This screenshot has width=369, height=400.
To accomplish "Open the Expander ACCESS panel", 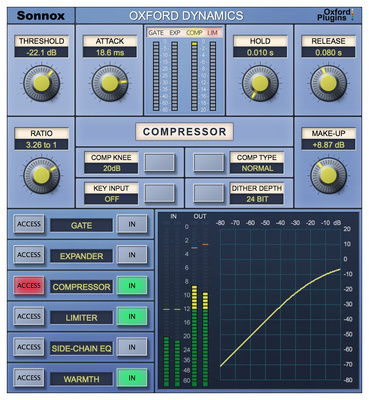I will coord(29,255).
